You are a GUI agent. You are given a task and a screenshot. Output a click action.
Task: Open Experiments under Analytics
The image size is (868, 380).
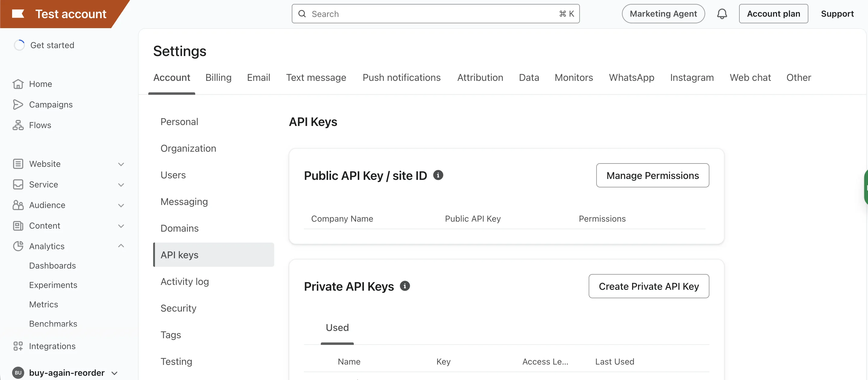click(53, 285)
